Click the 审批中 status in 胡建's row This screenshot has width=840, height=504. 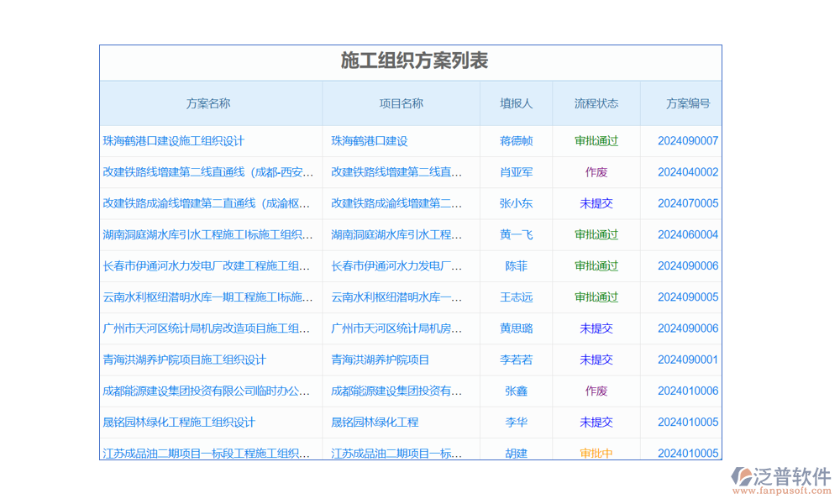[x=596, y=454]
